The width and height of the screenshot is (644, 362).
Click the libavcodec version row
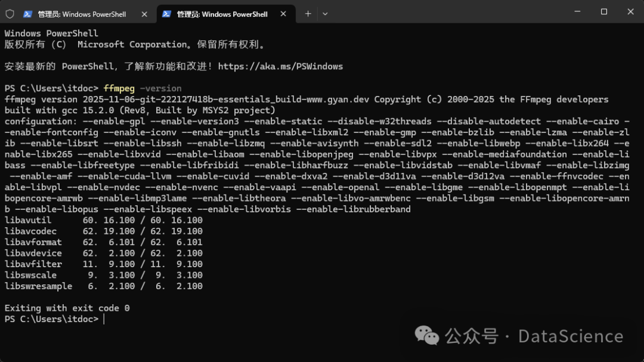click(104, 231)
